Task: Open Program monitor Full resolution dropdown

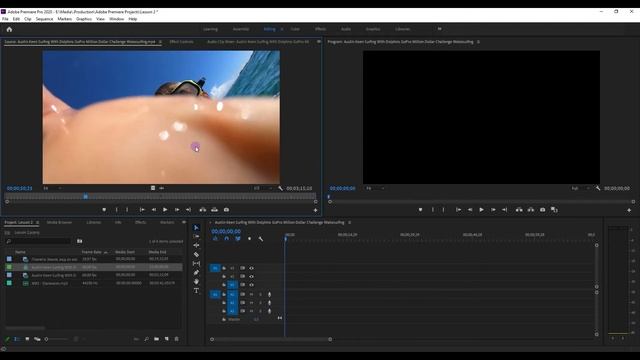Action: tap(580, 188)
